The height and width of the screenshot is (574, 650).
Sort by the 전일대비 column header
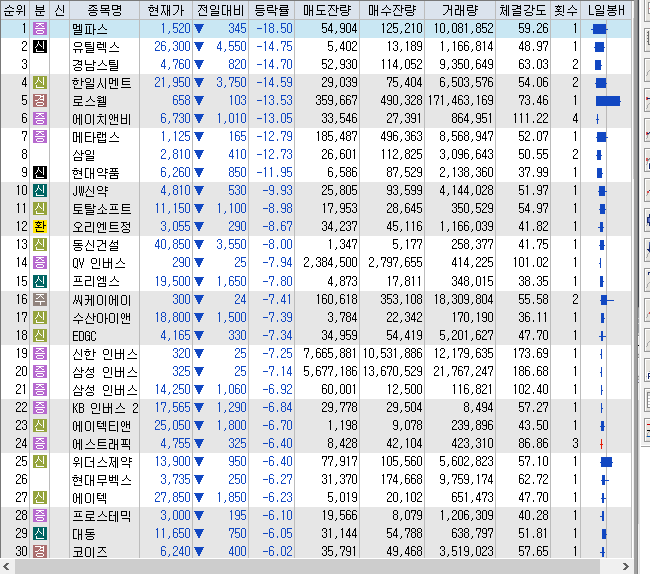pyautogui.click(x=221, y=10)
